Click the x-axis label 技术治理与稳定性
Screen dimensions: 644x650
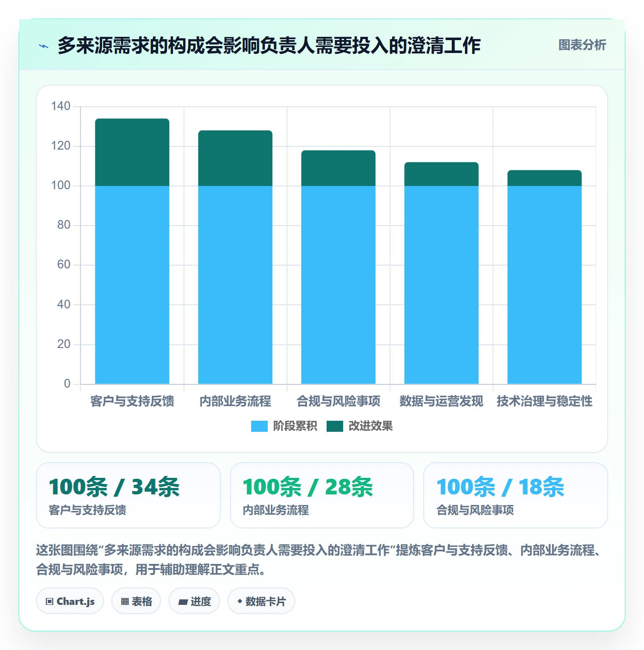coord(544,401)
